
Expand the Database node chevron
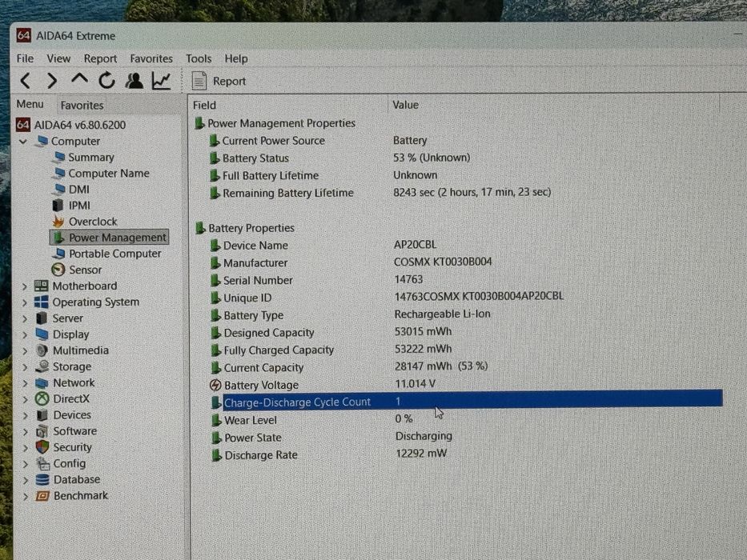click(25, 481)
